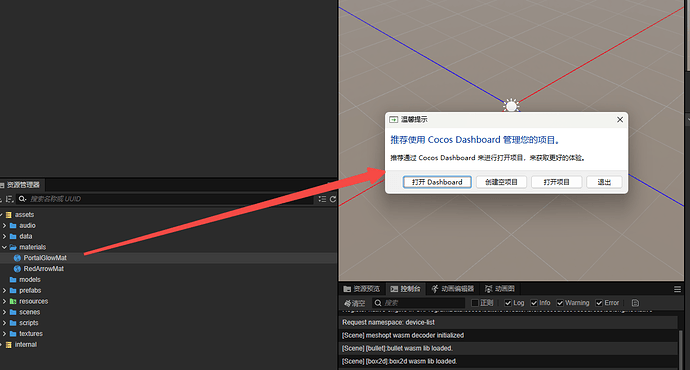Click the 资源预览 tab folder icon
Viewport: 690px width, 370px height.
(x=347, y=289)
